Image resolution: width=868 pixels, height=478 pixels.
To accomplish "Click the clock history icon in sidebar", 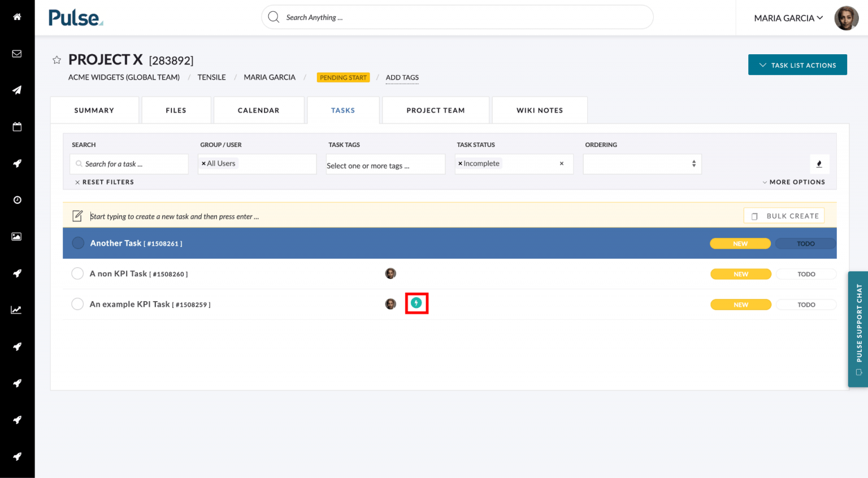I will (x=17, y=199).
